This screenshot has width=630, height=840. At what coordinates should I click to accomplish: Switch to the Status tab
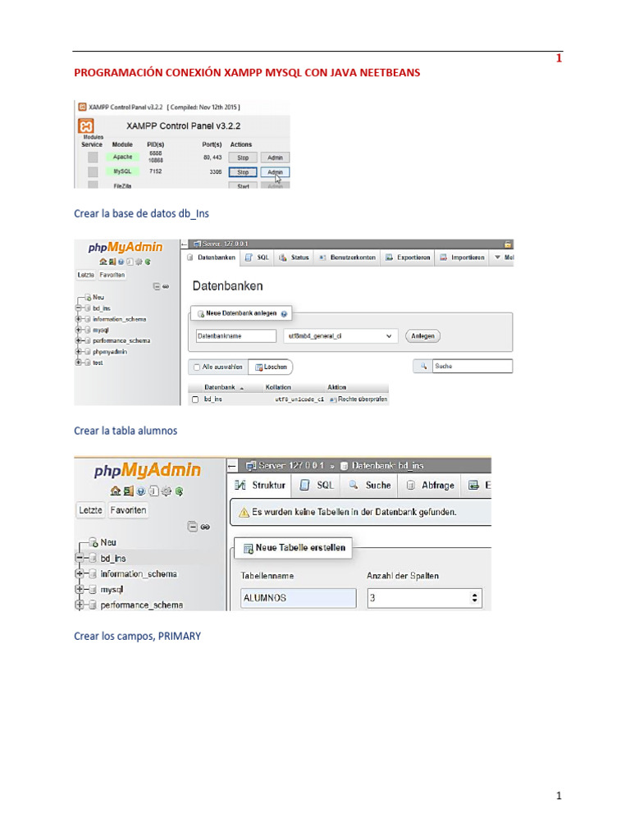[294, 258]
